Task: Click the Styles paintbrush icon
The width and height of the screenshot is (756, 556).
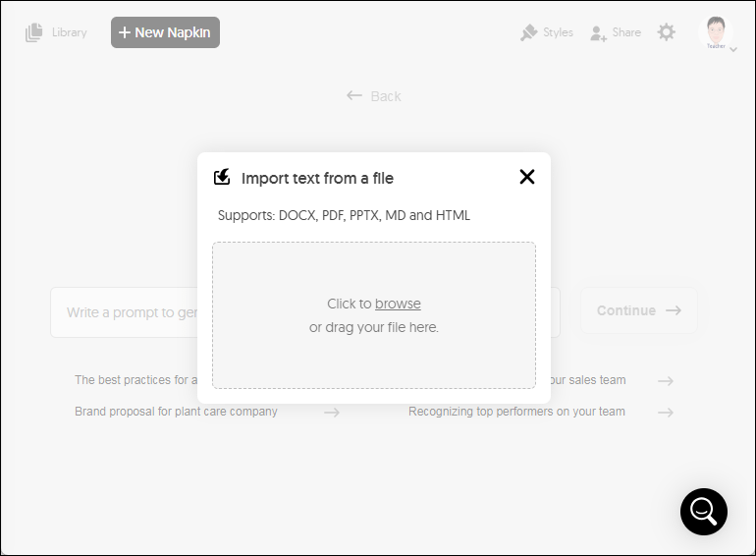Action: tap(529, 32)
